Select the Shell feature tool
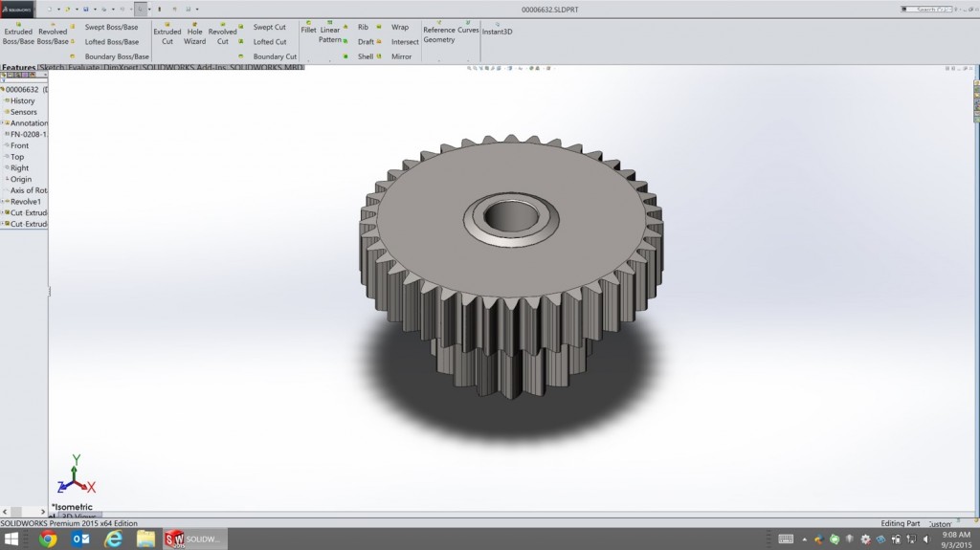 (x=366, y=56)
